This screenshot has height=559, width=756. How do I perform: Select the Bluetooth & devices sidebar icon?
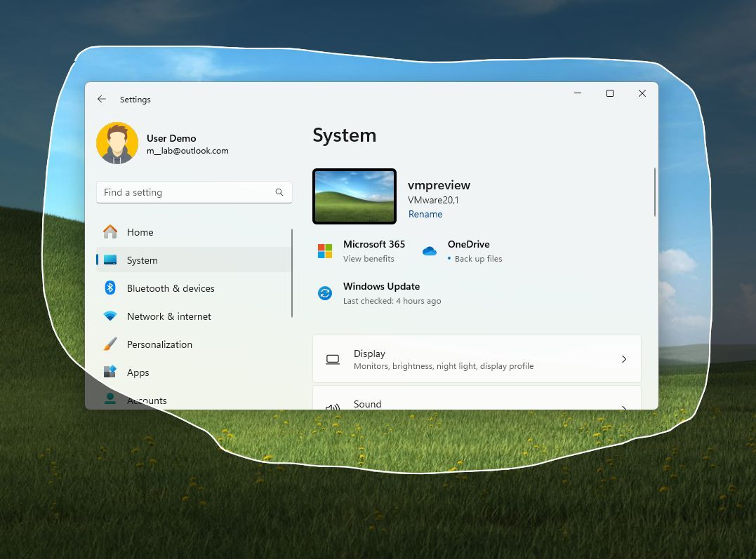coord(111,288)
